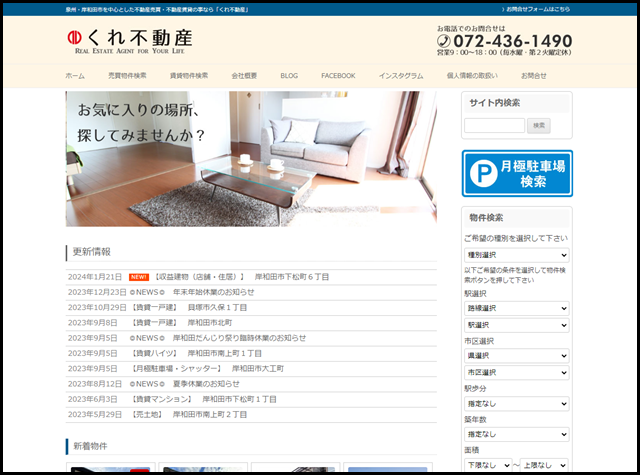Open 売土地 岸和田市南上町2丁目 entry
Screen dimensions: 640x475
(x=189, y=415)
